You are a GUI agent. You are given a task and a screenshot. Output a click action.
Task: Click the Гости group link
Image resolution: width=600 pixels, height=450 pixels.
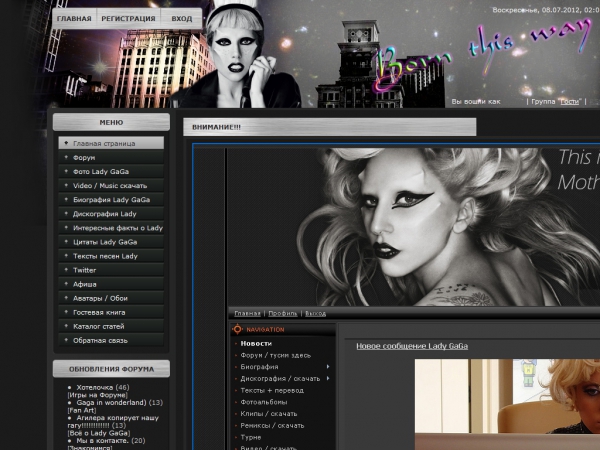tap(570, 101)
